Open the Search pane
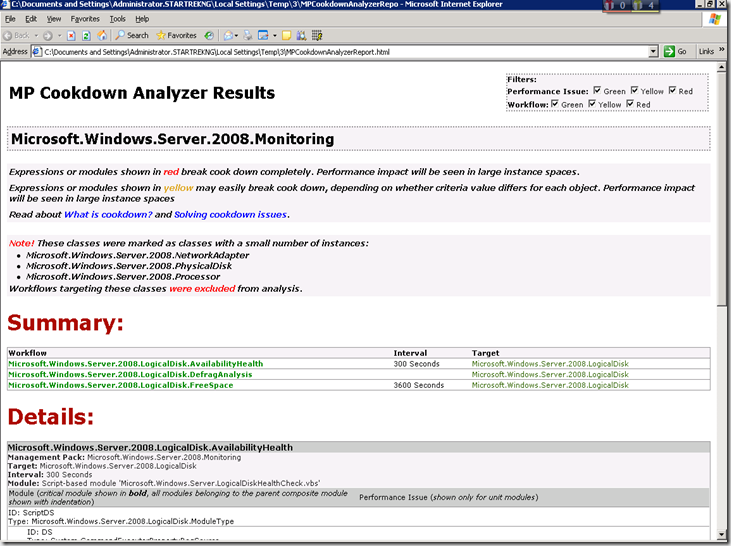The image size is (731, 546). 132,35
